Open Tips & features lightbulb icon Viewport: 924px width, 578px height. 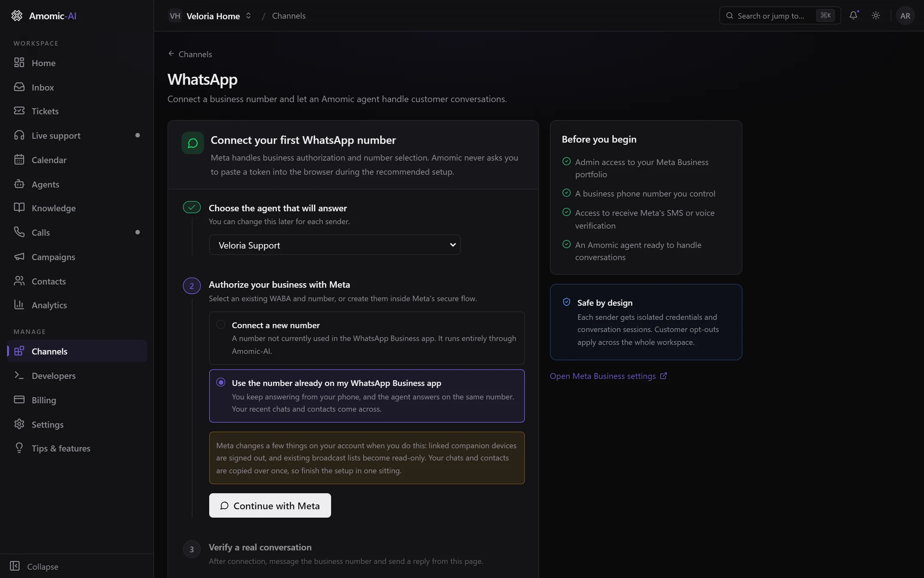point(19,448)
